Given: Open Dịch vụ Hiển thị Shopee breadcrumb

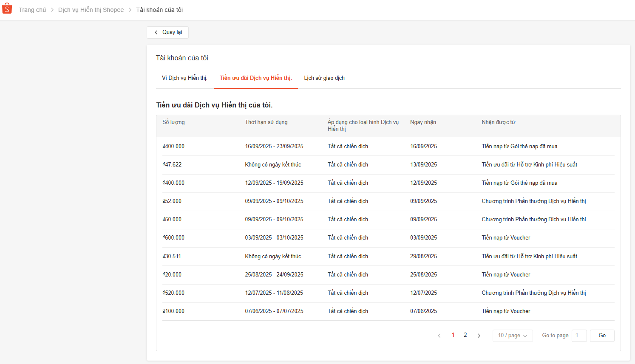Looking at the screenshot, I should pyautogui.click(x=91, y=10).
